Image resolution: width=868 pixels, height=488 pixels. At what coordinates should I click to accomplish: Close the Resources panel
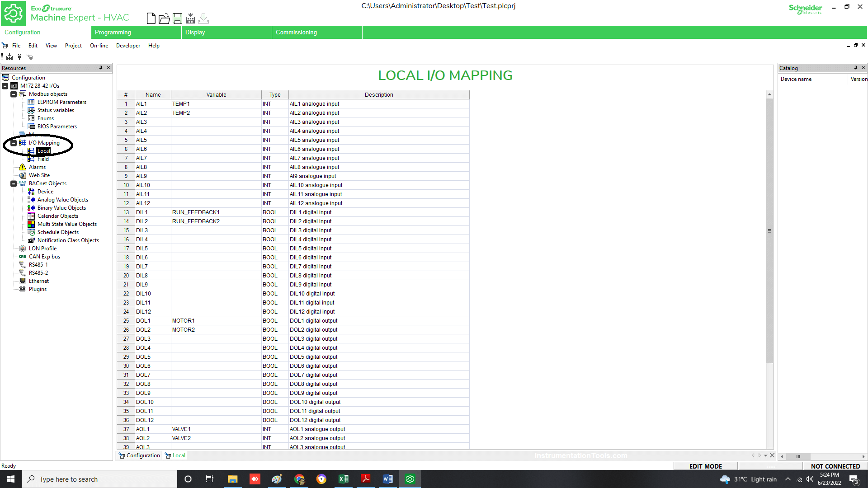pyautogui.click(x=108, y=68)
